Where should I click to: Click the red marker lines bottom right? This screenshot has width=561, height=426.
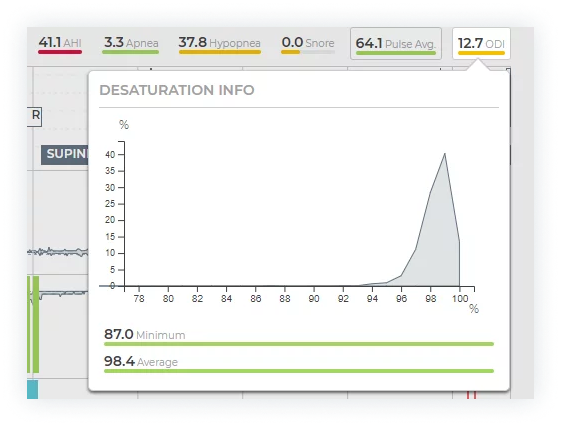471,395
